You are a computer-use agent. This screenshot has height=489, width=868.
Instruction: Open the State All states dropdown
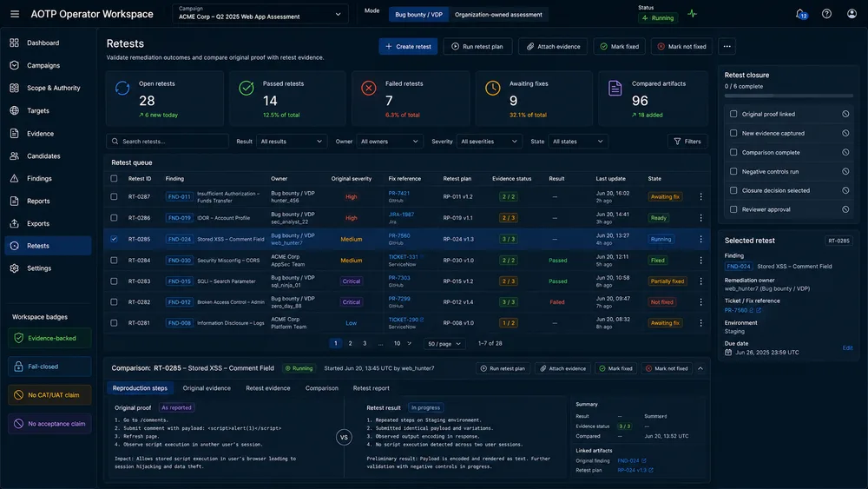[x=577, y=142]
